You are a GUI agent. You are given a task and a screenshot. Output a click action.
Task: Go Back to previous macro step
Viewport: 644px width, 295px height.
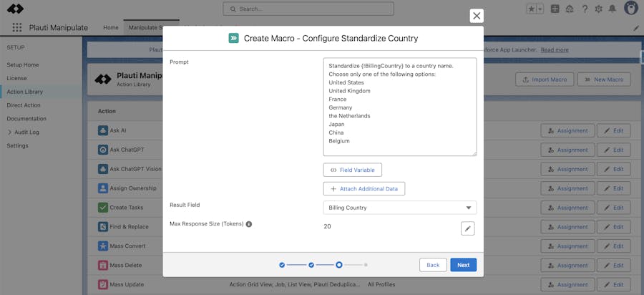(433, 265)
